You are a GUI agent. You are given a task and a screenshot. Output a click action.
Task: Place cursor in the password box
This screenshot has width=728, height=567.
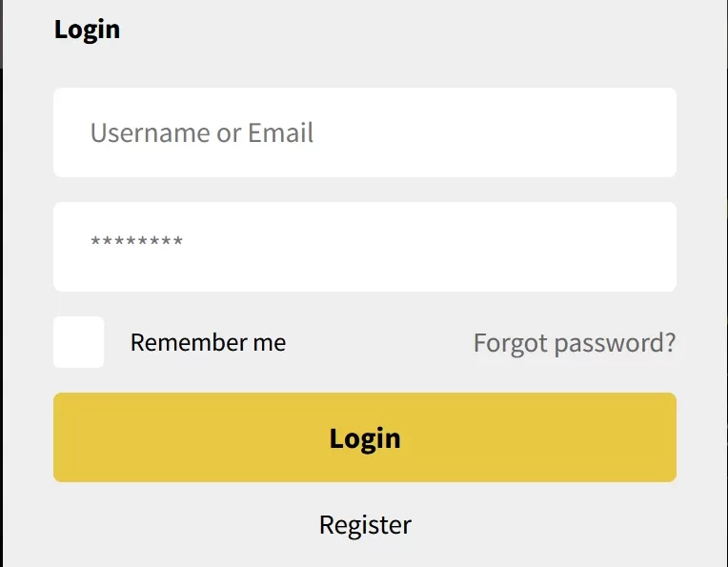pos(364,246)
